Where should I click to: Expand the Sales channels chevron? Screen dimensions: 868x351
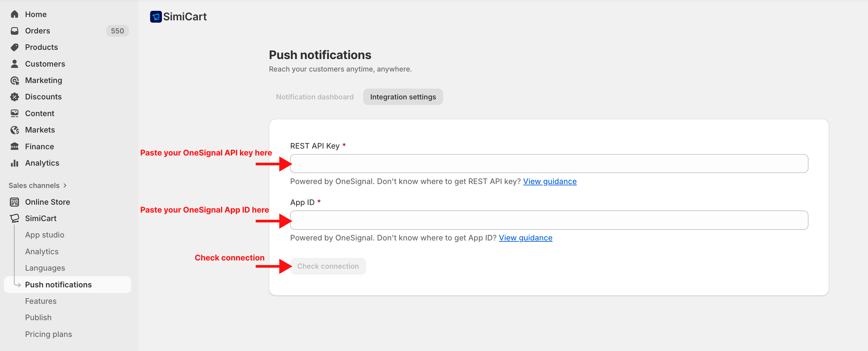(x=65, y=185)
